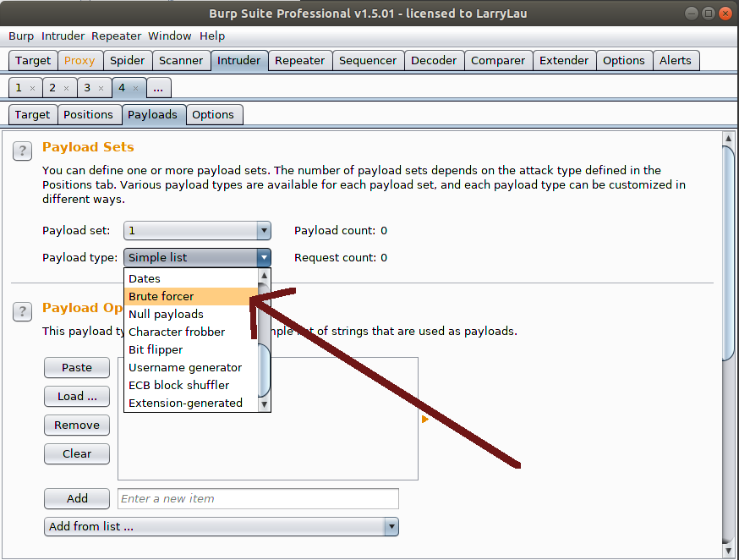Screen dimensions: 739x560
Task: Open the Intruder menu
Action: [x=63, y=36]
